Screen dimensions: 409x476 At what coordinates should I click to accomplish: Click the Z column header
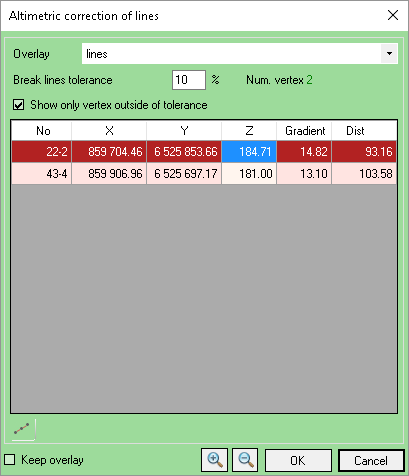point(249,131)
